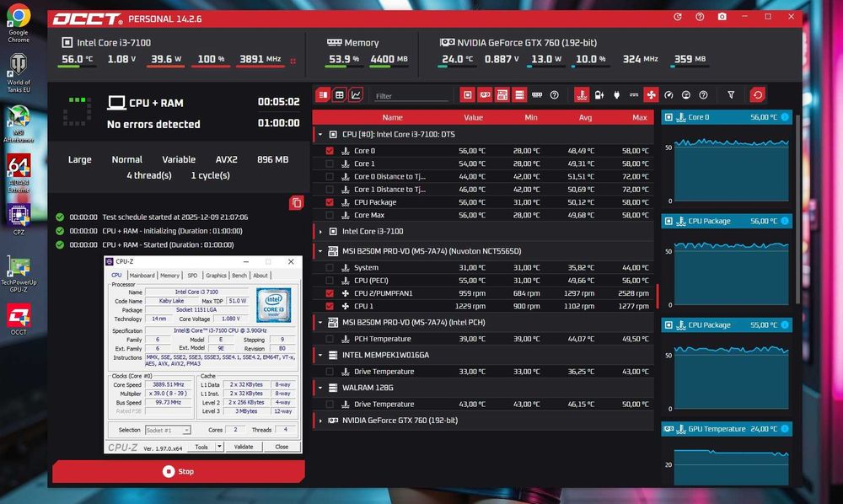Click the Core 0 graph header
Viewport: 843px width, 504px height.
click(x=727, y=117)
